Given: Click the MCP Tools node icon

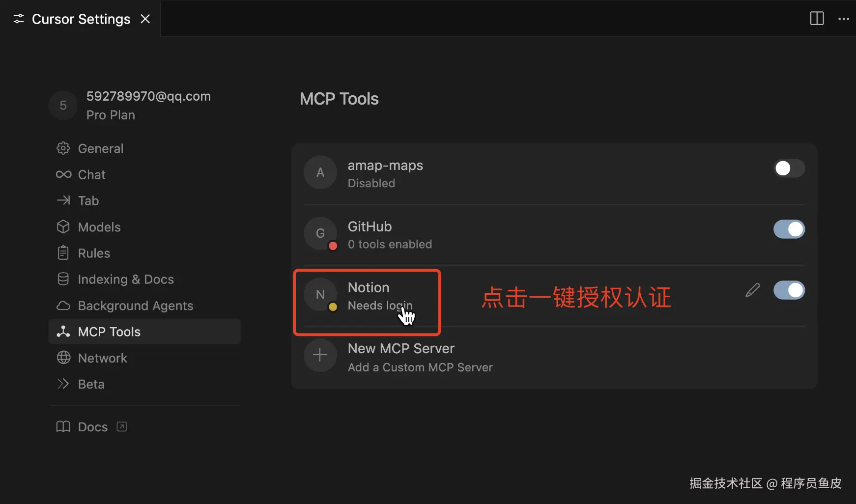Looking at the screenshot, I should [x=63, y=332].
